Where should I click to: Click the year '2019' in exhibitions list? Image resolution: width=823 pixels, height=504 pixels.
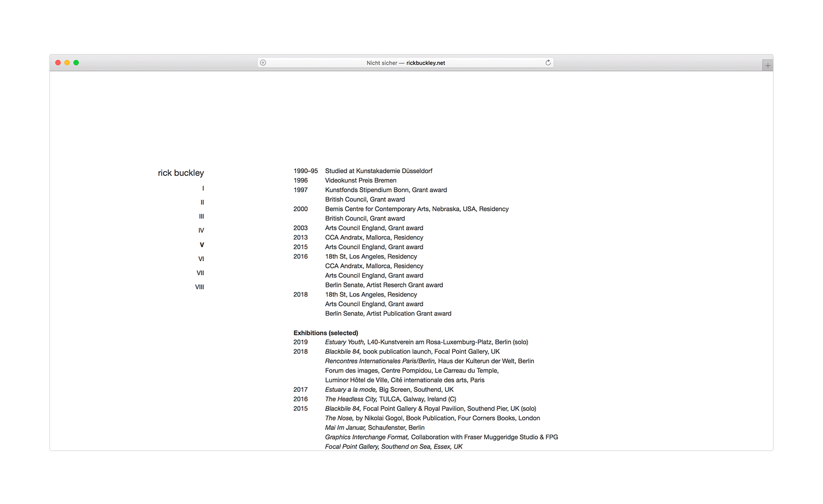(300, 342)
